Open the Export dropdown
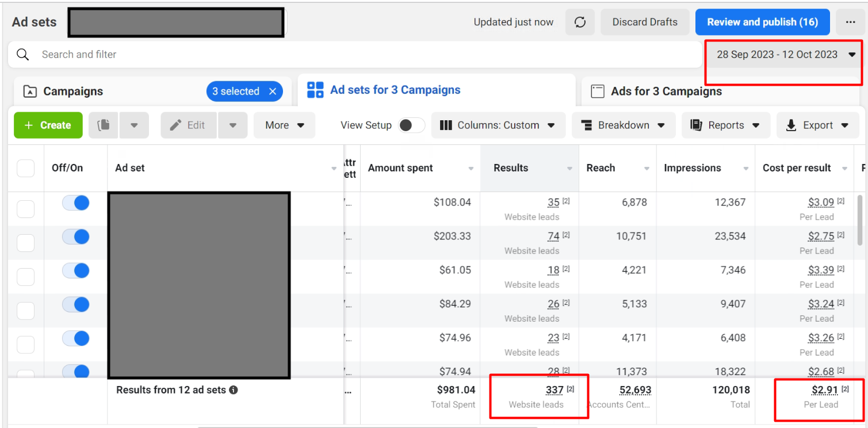Image resolution: width=868 pixels, height=428 pixels. click(x=817, y=125)
